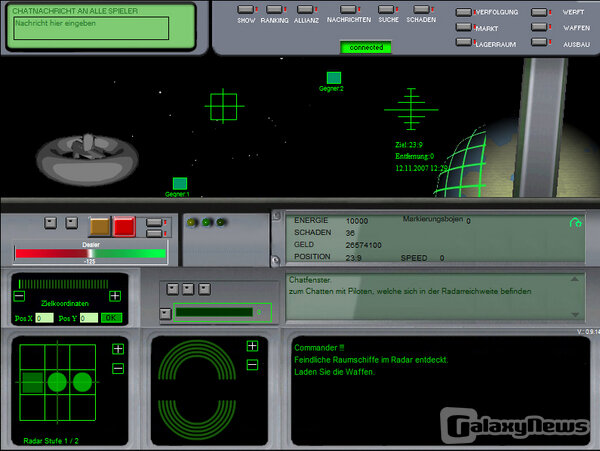The width and height of the screenshot is (600, 451).
Task: Click the ENERGIE value 10000
Action: point(357,221)
